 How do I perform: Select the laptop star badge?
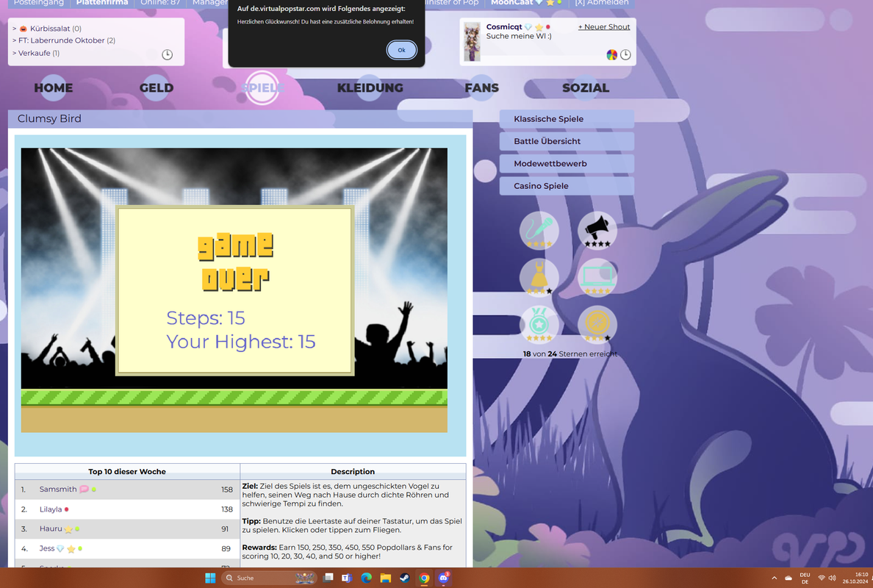tap(597, 277)
